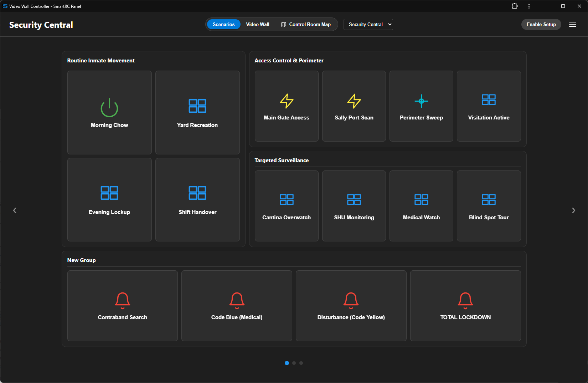
Task: Click the Contraband Search label text
Action: click(x=123, y=317)
